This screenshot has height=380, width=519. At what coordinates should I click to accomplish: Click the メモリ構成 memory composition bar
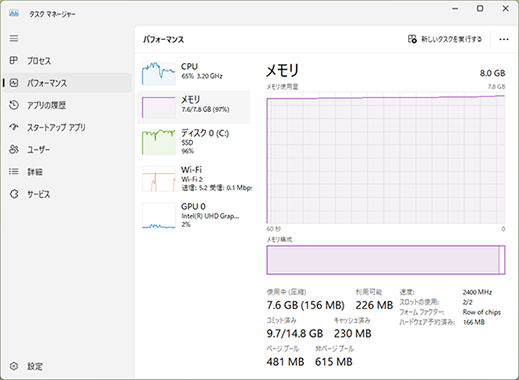tap(386, 260)
